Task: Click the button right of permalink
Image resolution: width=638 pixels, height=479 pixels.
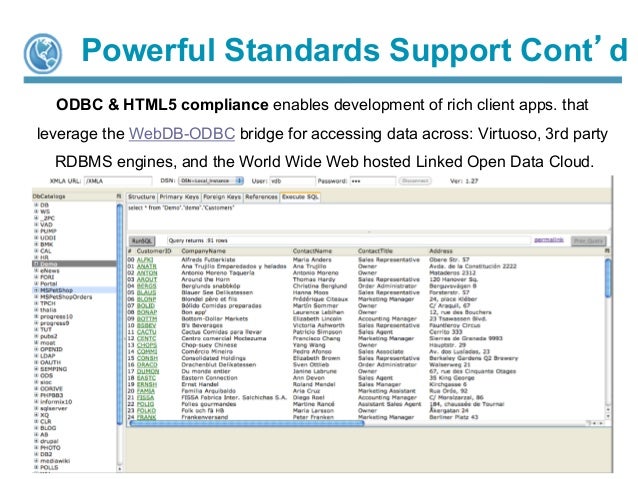Action: click(588, 241)
